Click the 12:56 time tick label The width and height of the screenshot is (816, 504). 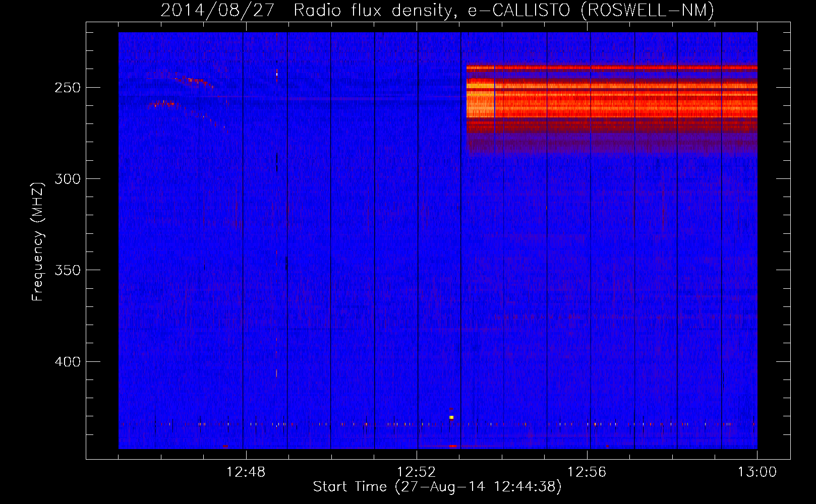[587, 472]
